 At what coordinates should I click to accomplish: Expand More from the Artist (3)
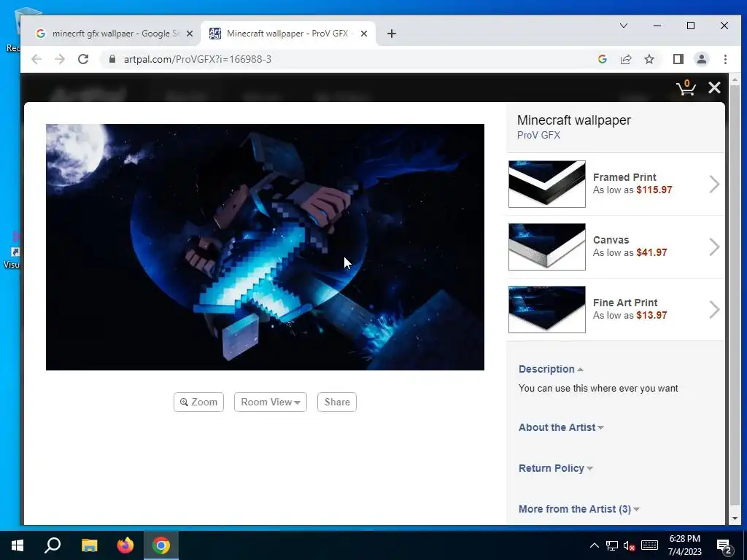click(x=578, y=509)
